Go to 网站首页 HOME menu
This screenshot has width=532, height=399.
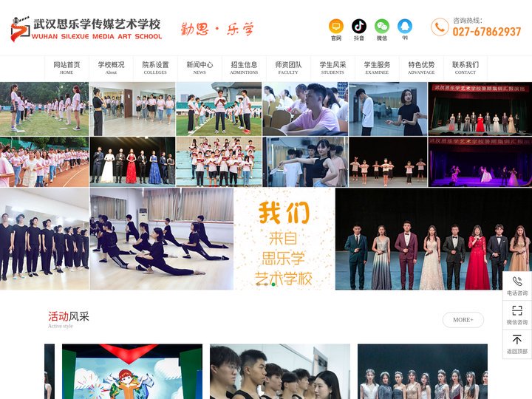click(66, 67)
